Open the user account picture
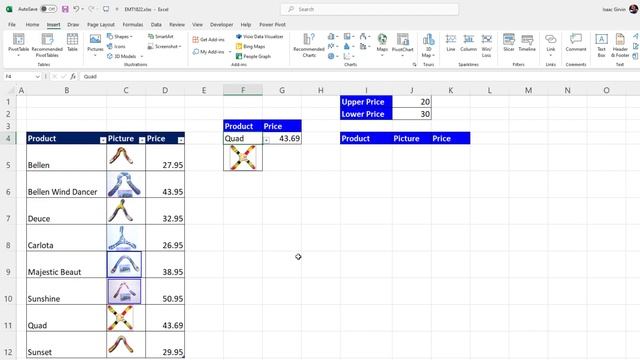 click(x=633, y=9)
